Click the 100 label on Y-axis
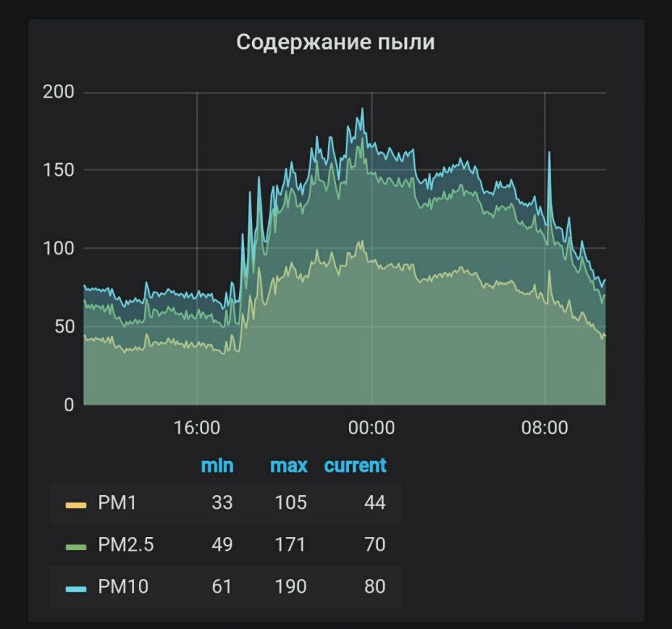 [58, 249]
